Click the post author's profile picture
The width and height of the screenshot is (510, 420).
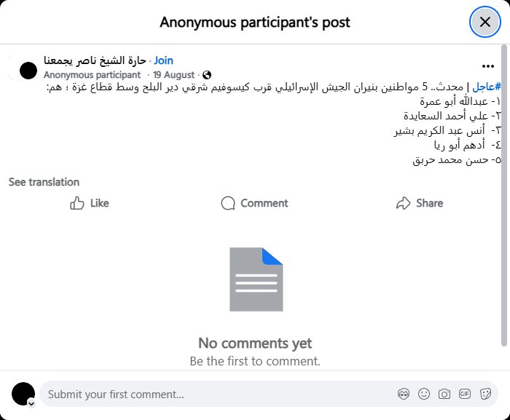tap(28, 71)
